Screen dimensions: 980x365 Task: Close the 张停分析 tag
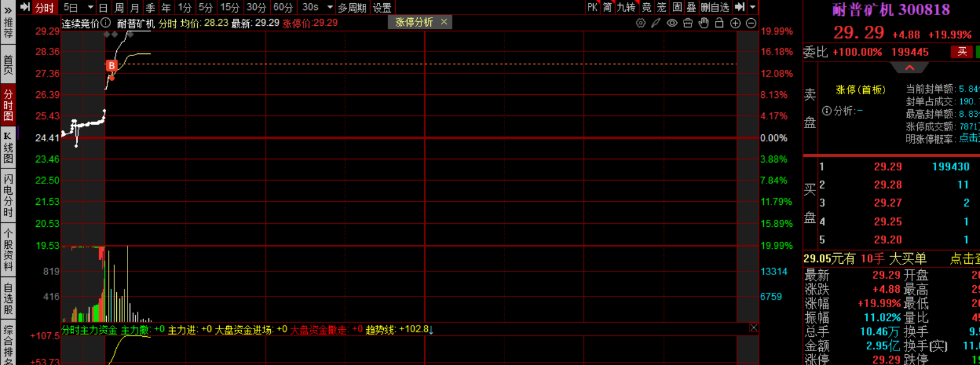coord(444,22)
